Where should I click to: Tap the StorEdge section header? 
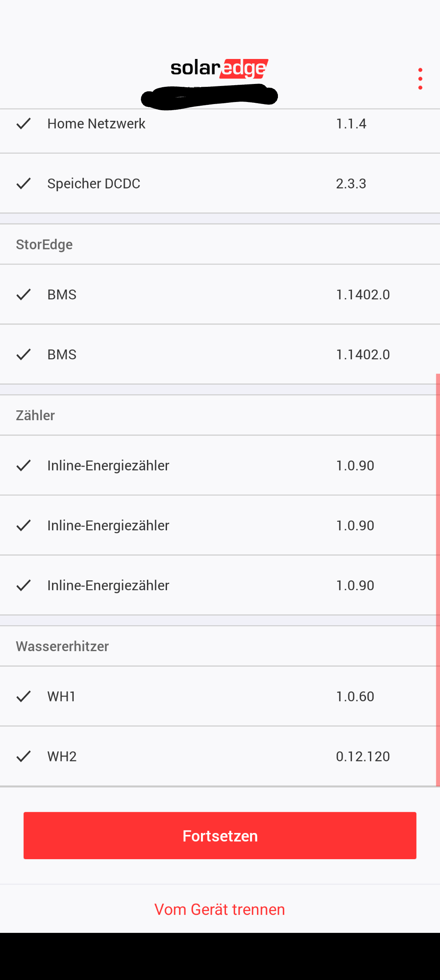click(44, 244)
